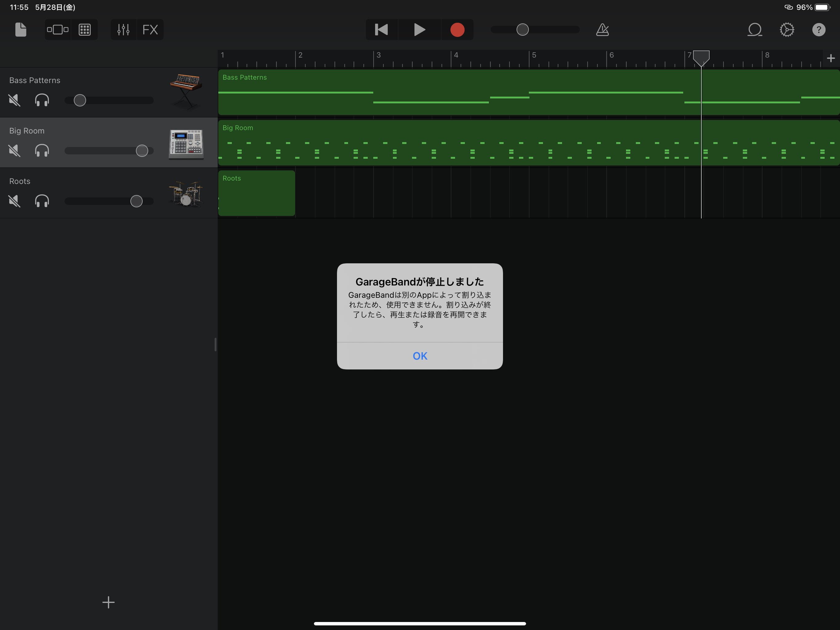Add song section plus in ruler
The height and width of the screenshot is (630, 840).
[x=830, y=58]
